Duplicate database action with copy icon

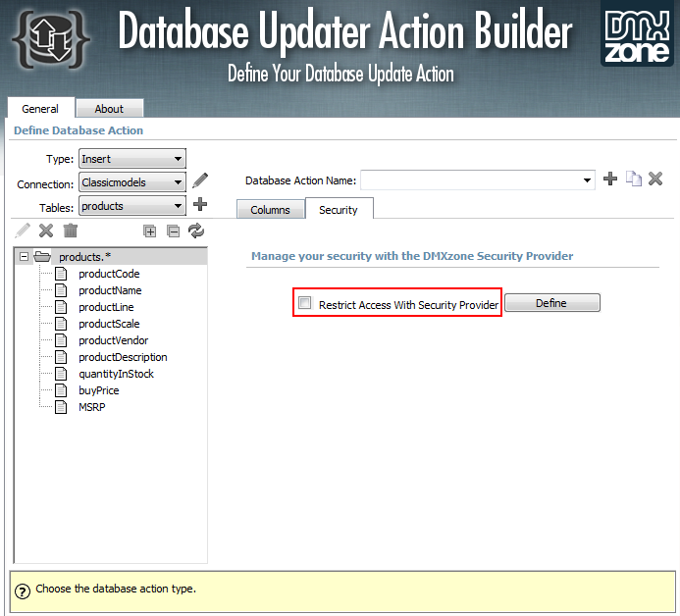634,179
